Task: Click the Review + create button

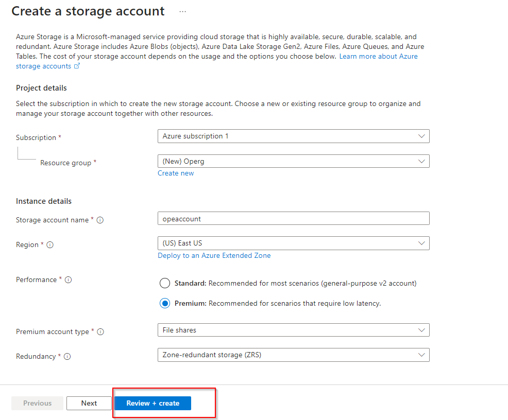Action: (x=153, y=403)
